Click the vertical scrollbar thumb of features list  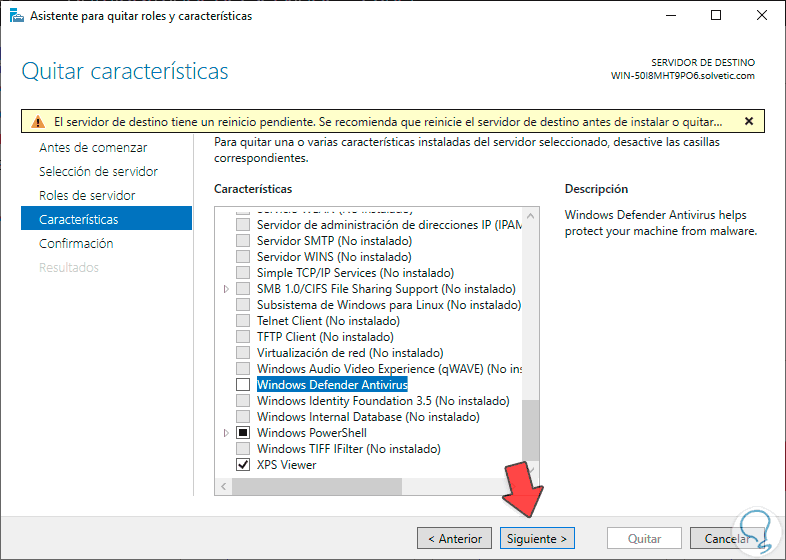[x=530, y=430]
